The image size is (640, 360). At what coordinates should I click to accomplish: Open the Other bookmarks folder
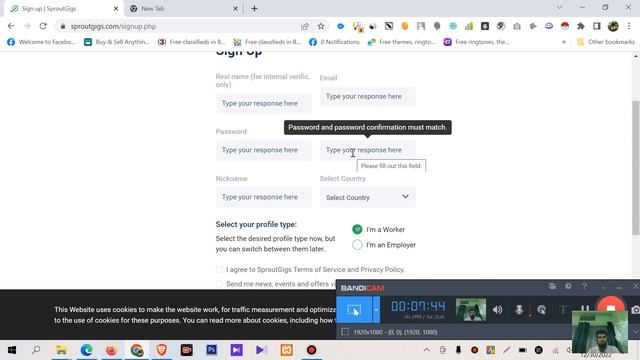pyautogui.click(x=606, y=42)
